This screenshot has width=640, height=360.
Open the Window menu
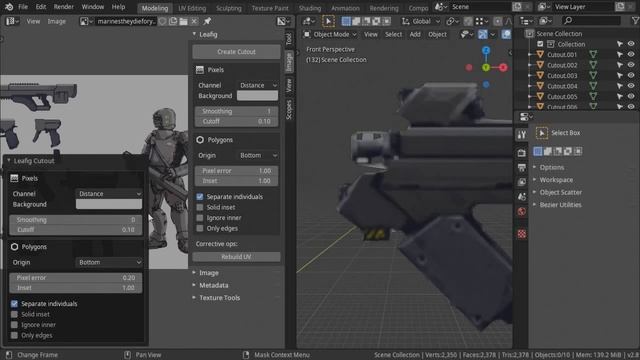[93, 7]
